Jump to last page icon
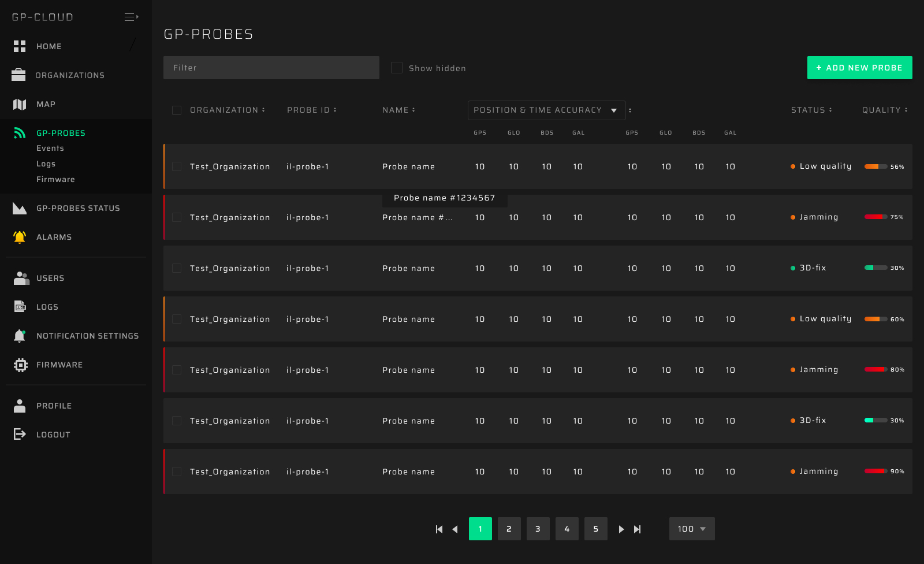The height and width of the screenshot is (564, 924). tap(637, 529)
